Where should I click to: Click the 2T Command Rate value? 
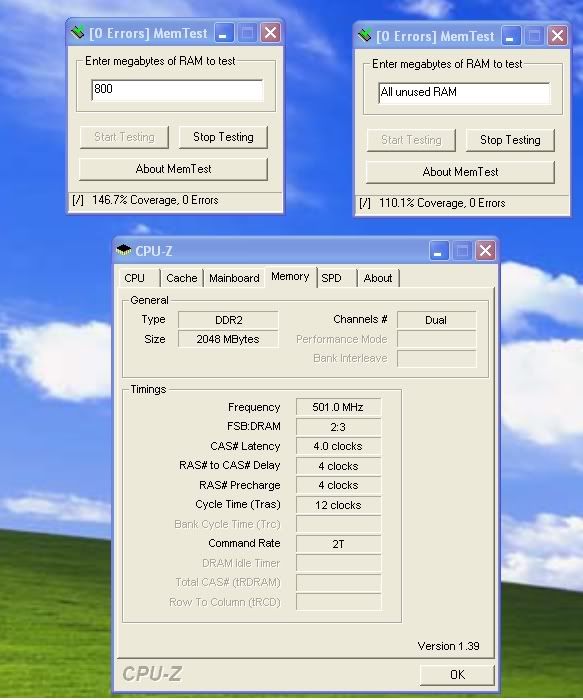click(338, 544)
